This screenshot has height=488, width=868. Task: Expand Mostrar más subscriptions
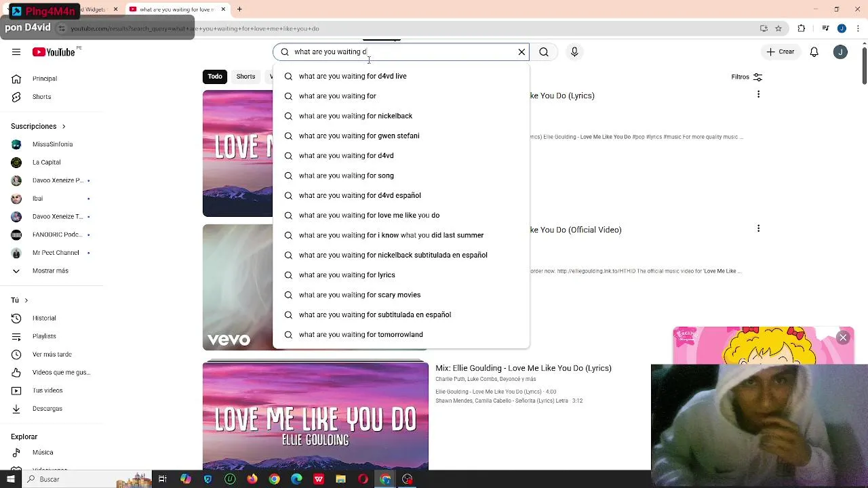coord(52,271)
